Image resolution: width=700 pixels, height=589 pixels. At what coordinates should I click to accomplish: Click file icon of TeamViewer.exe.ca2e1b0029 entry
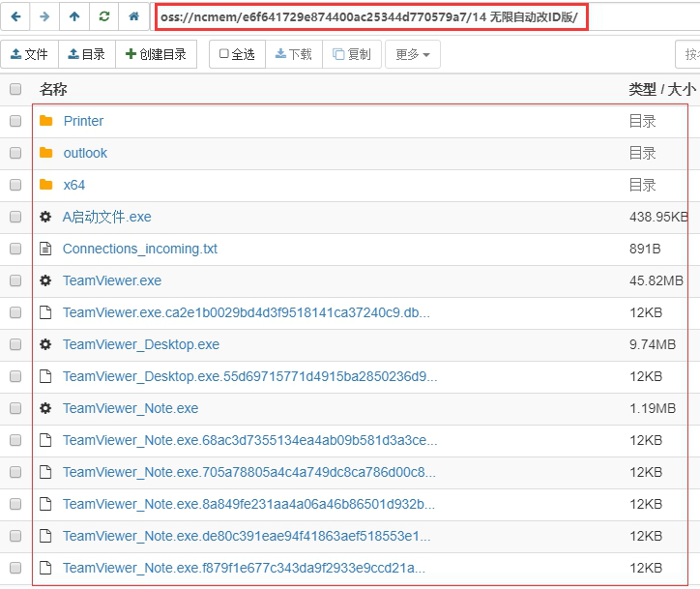(x=45, y=312)
